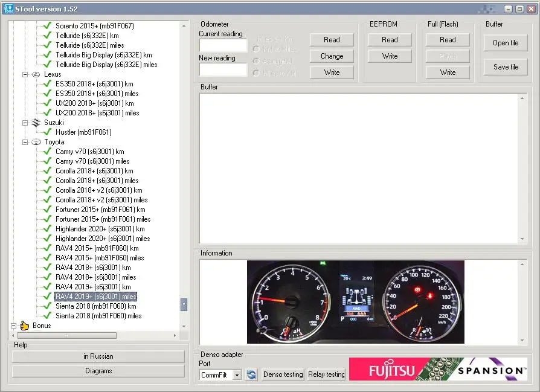Click the Bonus pointing hand icon

click(x=24, y=326)
